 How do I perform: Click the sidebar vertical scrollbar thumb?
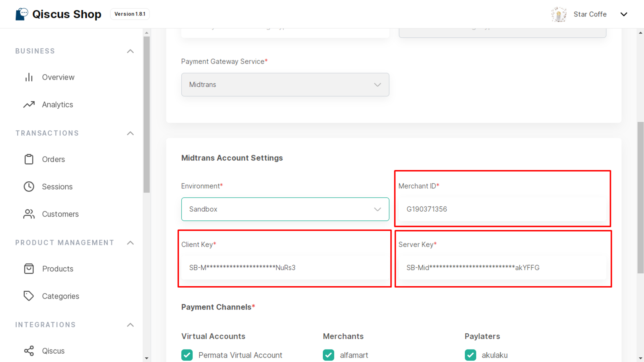pos(147,114)
